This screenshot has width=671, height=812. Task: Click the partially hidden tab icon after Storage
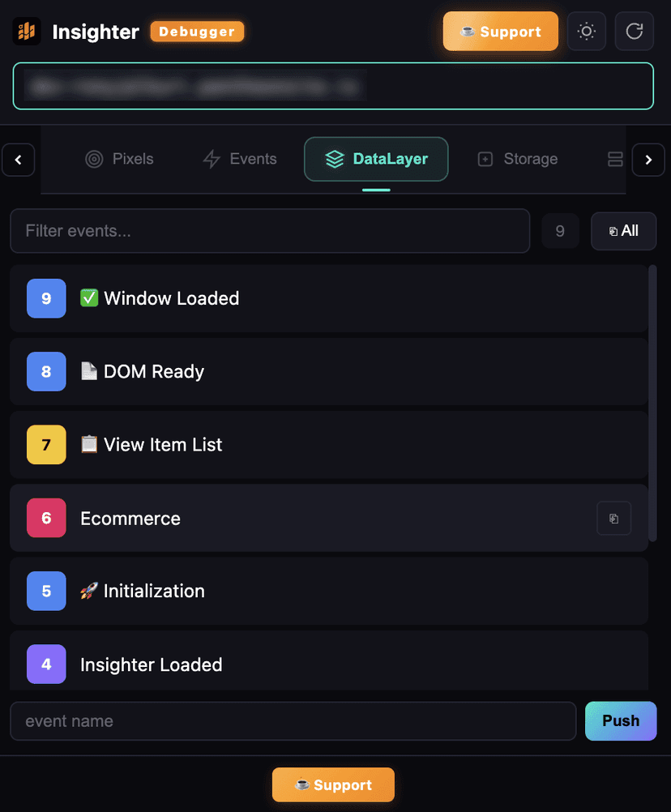point(615,159)
